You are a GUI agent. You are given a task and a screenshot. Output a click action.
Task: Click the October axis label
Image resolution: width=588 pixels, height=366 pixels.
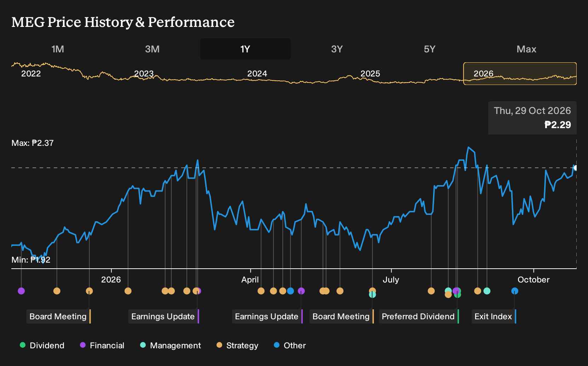[534, 280]
